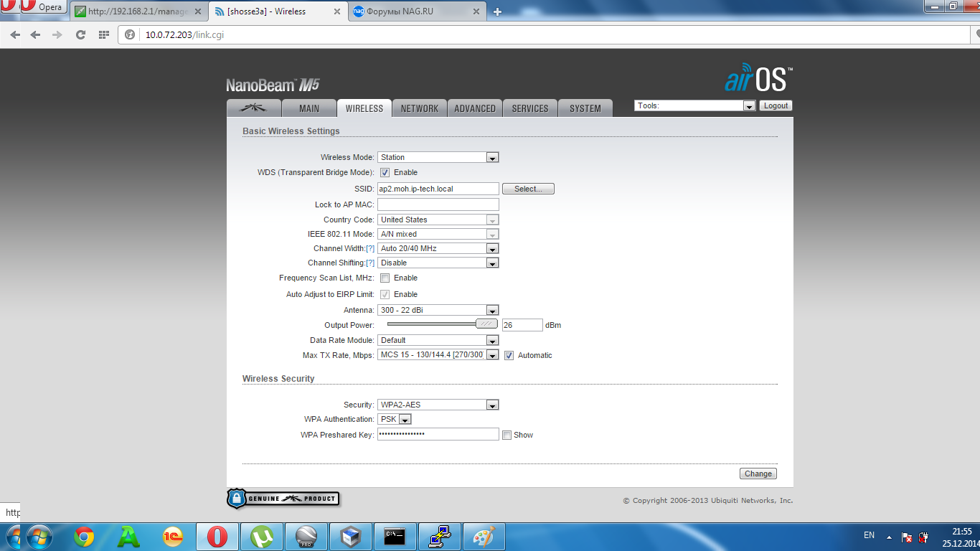The width and height of the screenshot is (980, 551).
Task: Open the WPA Authentication dropdown
Action: coord(395,419)
